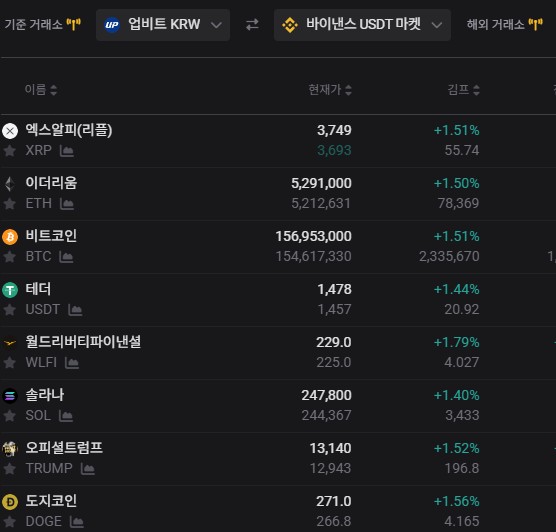Click the Solana coin logo
The image size is (556, 532).
pos(10,396)
